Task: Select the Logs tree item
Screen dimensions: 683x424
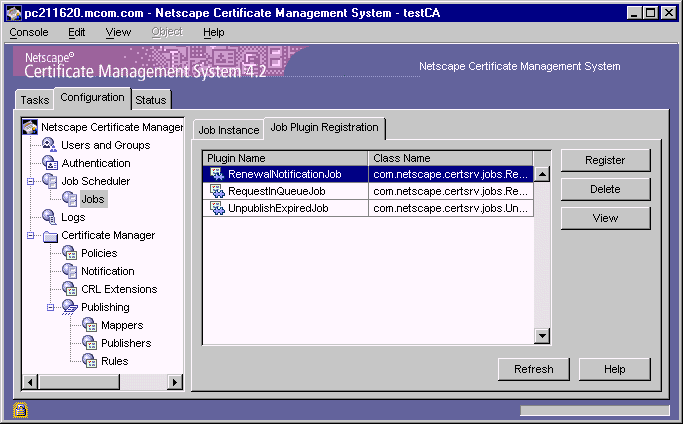Action: pyautogui.click(x=73, y=217)
